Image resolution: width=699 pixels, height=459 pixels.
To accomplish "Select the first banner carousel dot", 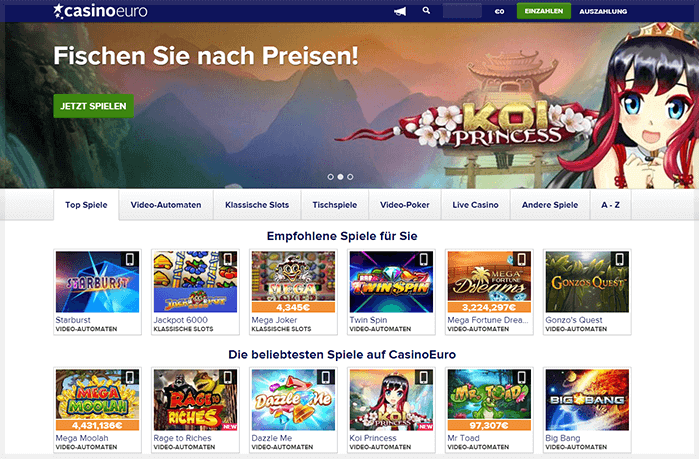I will pyautogui.click(x=330, y=177).
